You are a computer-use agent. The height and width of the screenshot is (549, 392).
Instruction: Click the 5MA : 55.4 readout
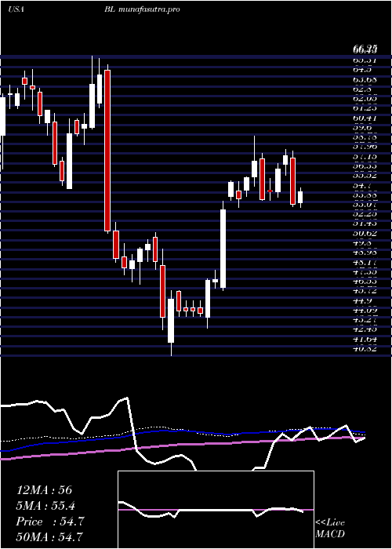pos(46,506)
